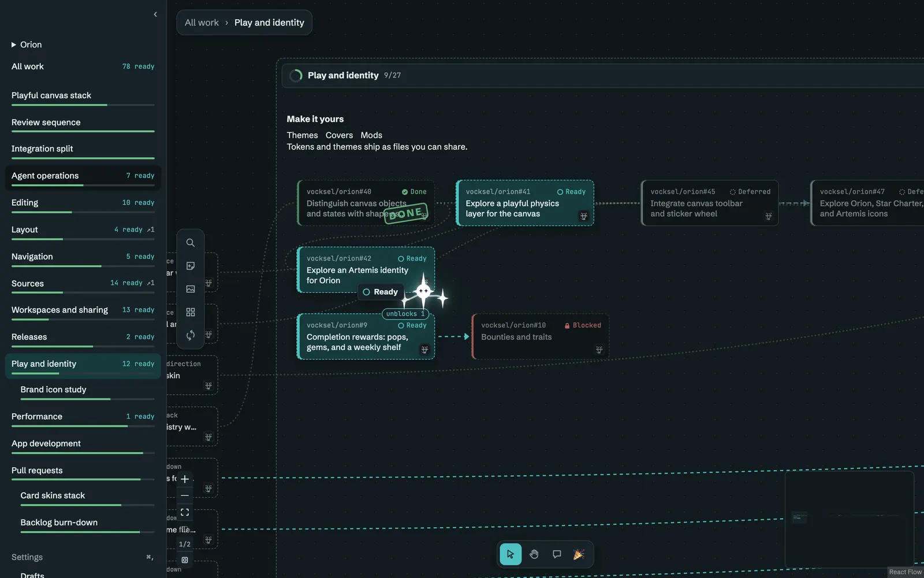Click the square lock icon below 1/2
Viewport: 924px width, 578px height.
tap(185, 560)
